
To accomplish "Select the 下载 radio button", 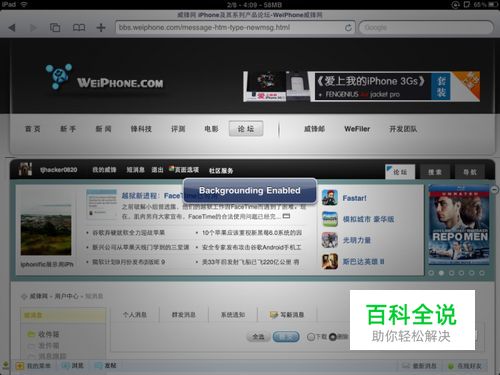I will pyautogui.click(x=311, y=337).
